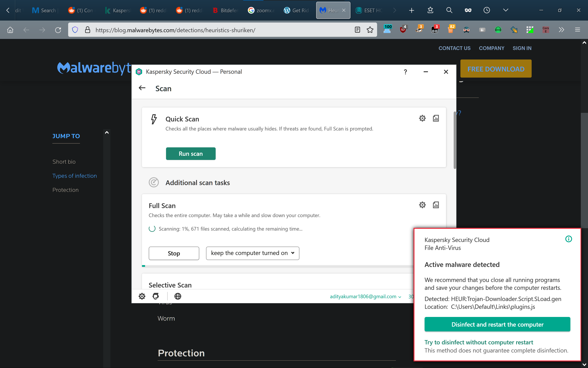Open the tab list dropdown arrow
This screenshot has height=368, width=588.
505,10
